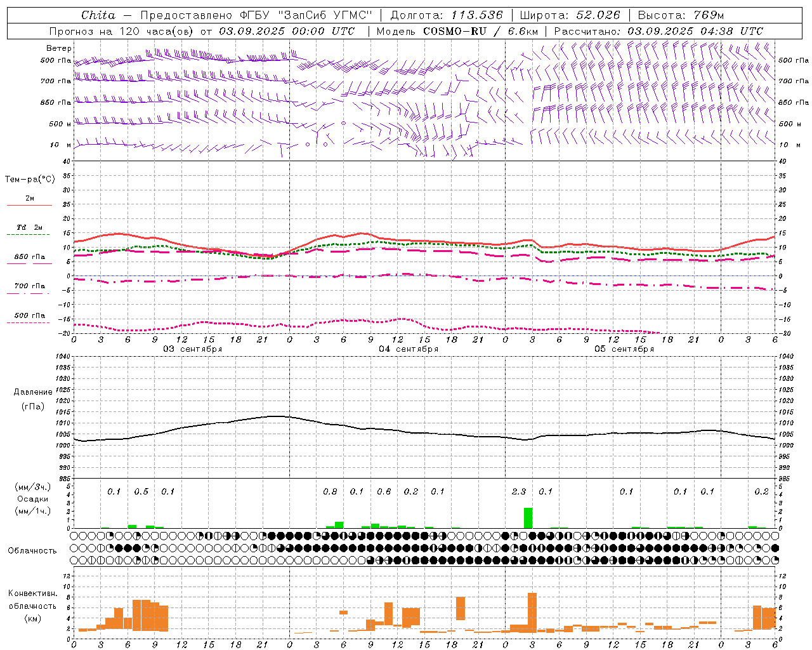Click the tallest green precipitation bar
The height and width of the screenshot is (650, 812).
528,518
